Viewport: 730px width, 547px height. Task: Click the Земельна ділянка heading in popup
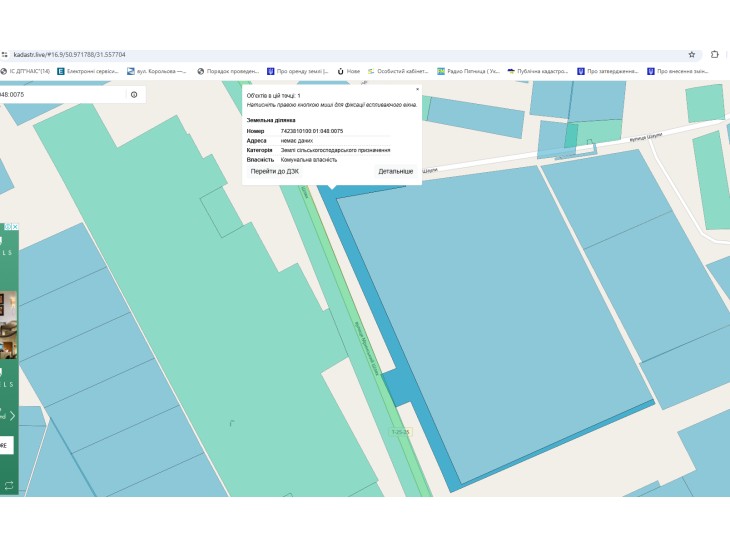[x=270, y=120]
